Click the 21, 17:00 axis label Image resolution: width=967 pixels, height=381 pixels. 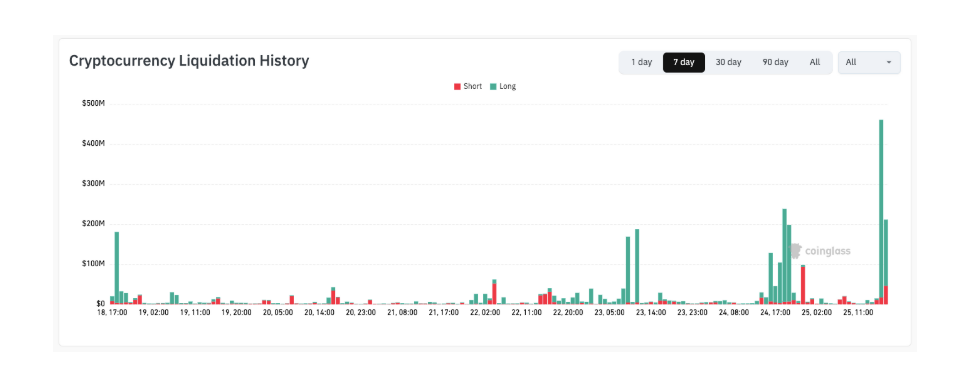point(443,313)
